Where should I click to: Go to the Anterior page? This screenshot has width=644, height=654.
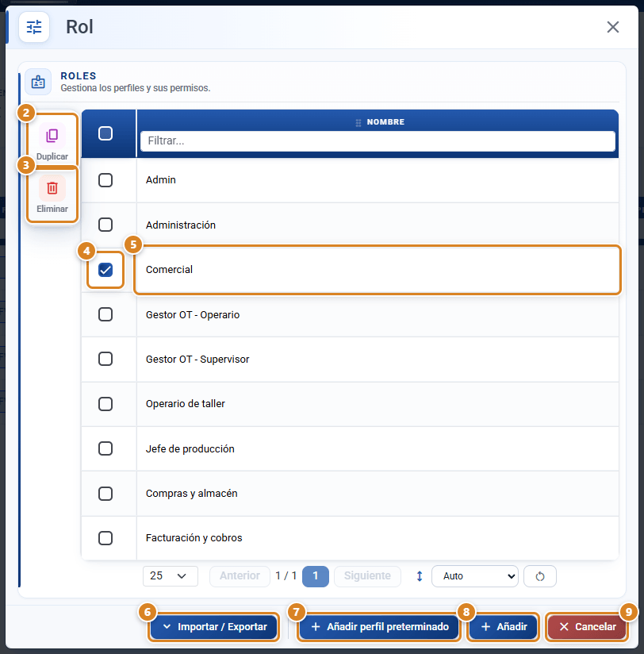coord(240,576)
